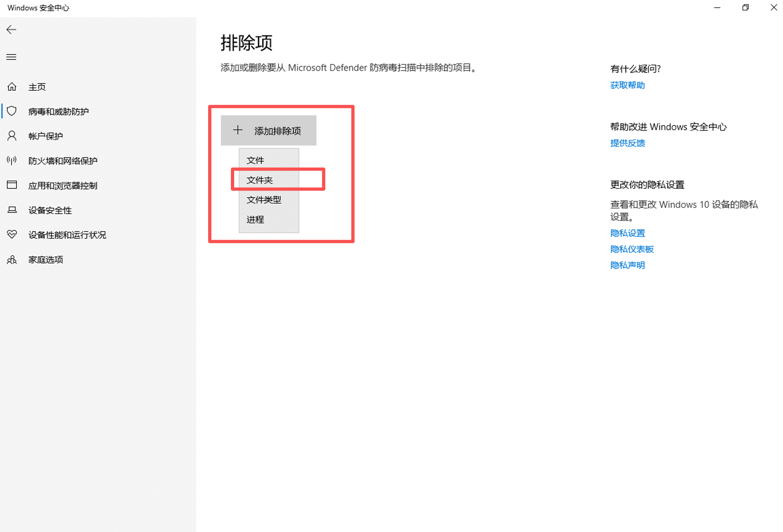The height and width of the screenshot is (532, 783).
Task: Click the 添加排除项 button
Action: (x=268, y=130)
